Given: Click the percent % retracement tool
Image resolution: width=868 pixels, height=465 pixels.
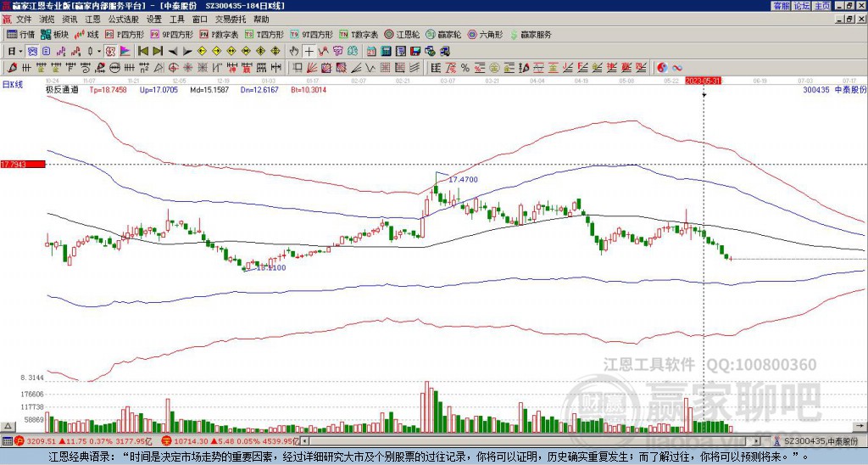Looking at the screenshot, I should (465, 68).
